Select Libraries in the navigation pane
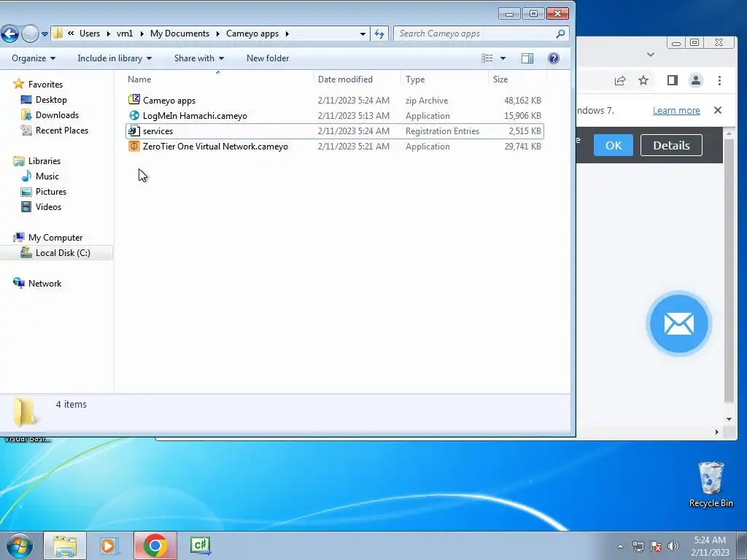Image resolution: width=747 pixels, height=560 pixels. click(x=44, y=161)
